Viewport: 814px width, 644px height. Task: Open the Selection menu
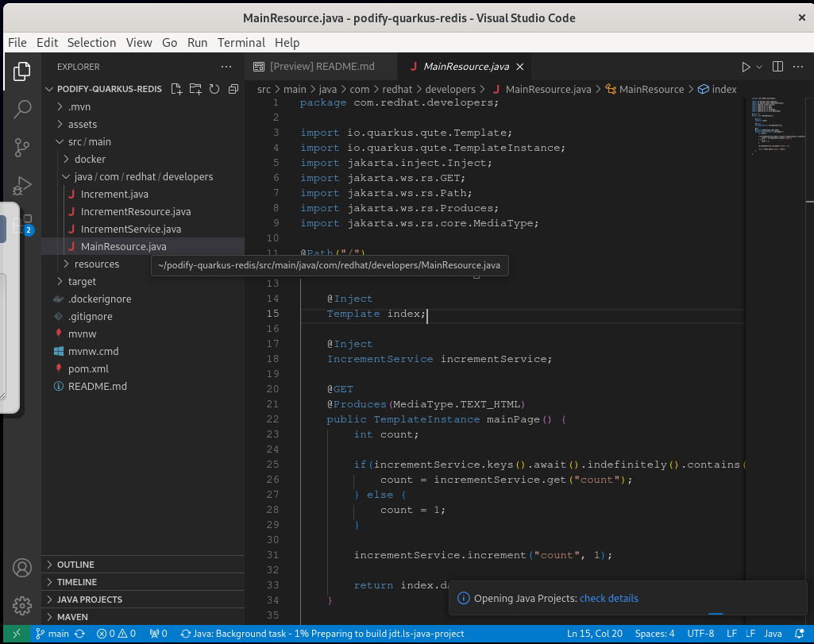[x=92, y=43]
